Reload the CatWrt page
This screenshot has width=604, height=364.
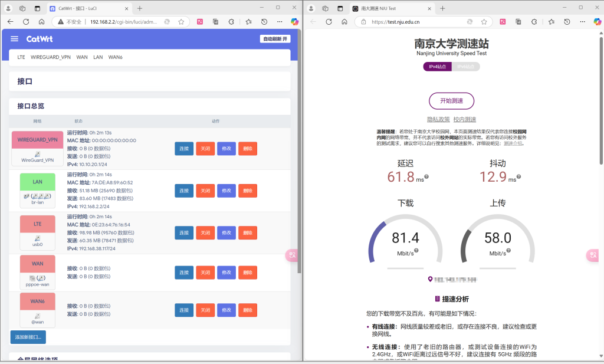pos(26,22)
